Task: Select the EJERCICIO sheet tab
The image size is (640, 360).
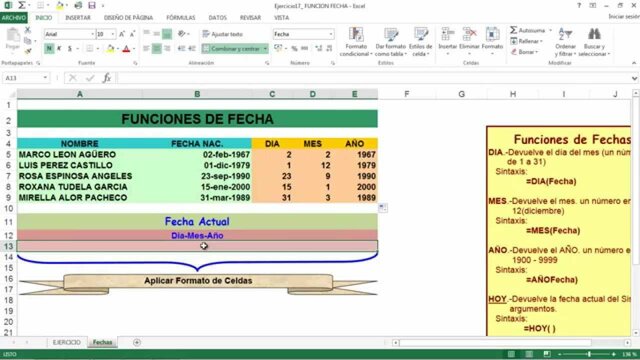Action: 67,342
